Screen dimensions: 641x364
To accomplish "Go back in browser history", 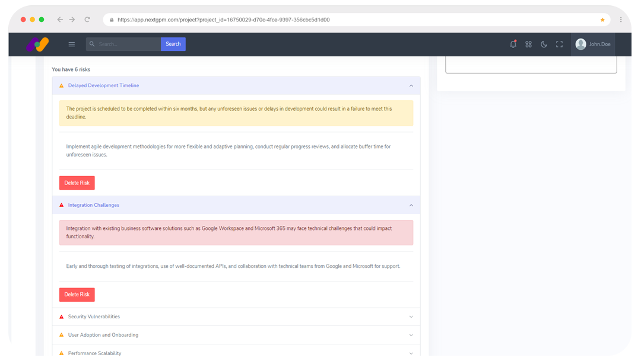I will tap(60, 20).
